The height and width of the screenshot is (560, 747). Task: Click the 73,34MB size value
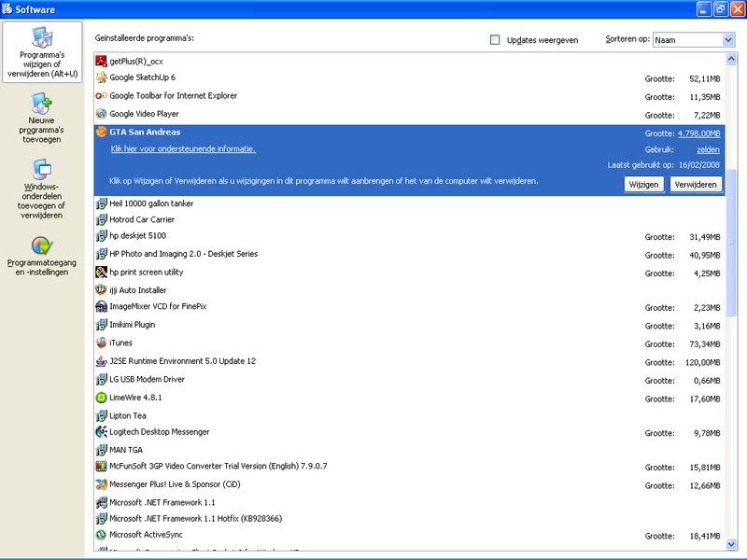pyautogui.click(x=705, y=344)
